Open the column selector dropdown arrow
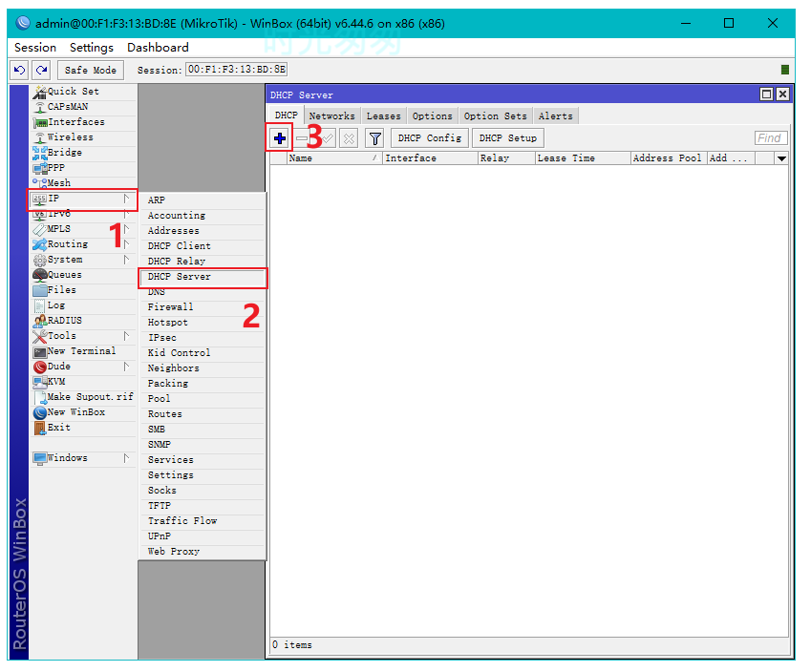The image size is (811, 672). pyautogui.click(x=781, y=158)
